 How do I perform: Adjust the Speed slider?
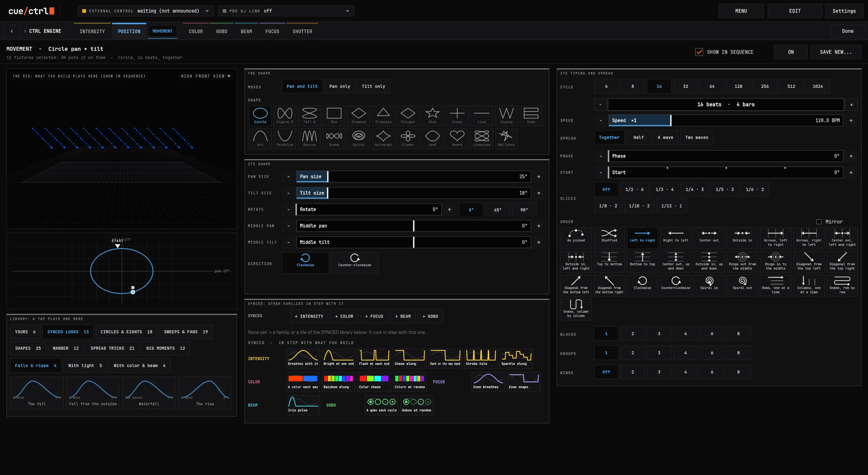725,120
